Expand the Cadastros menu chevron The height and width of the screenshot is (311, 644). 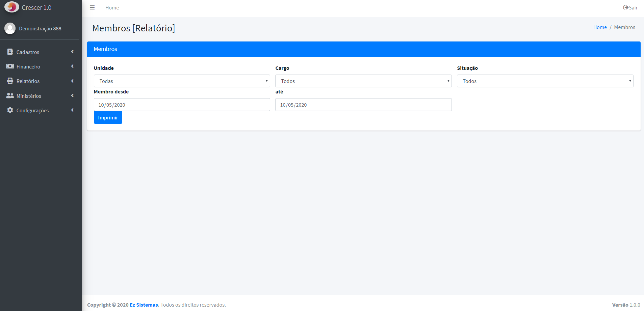[72, 52]
